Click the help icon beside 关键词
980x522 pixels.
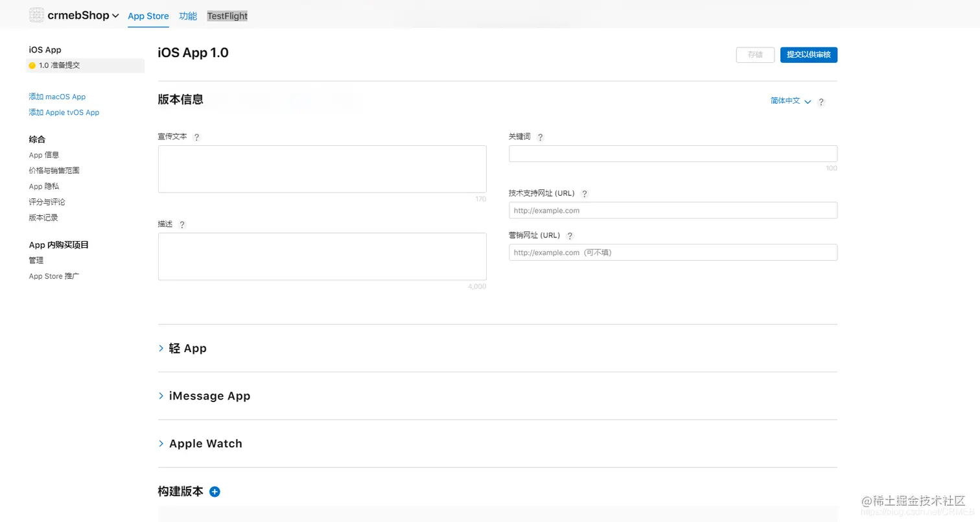click(541, 137)
